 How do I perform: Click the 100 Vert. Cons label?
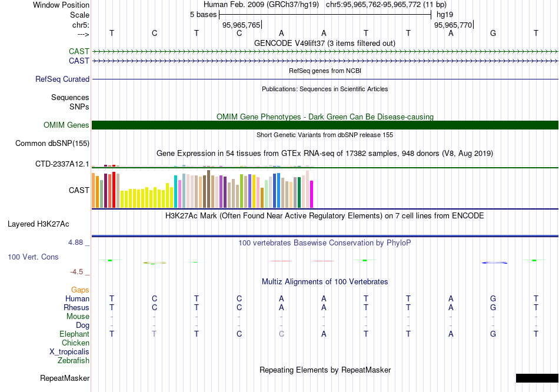coord(33,257)
